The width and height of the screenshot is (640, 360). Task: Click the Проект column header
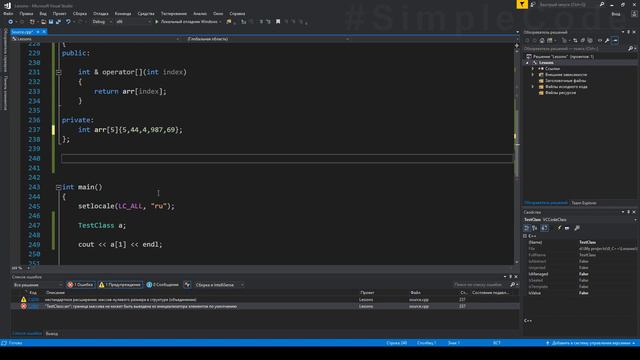pos(367,293)
